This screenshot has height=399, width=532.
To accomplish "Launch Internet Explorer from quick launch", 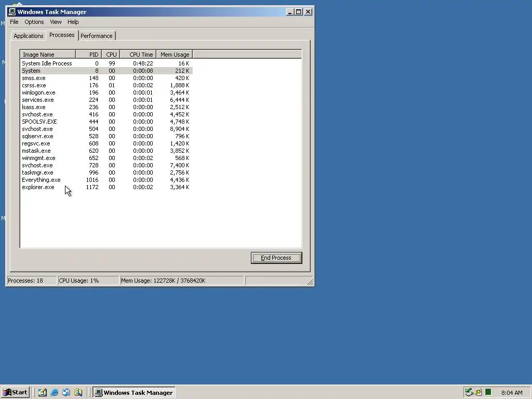I will tap(54, 392).
